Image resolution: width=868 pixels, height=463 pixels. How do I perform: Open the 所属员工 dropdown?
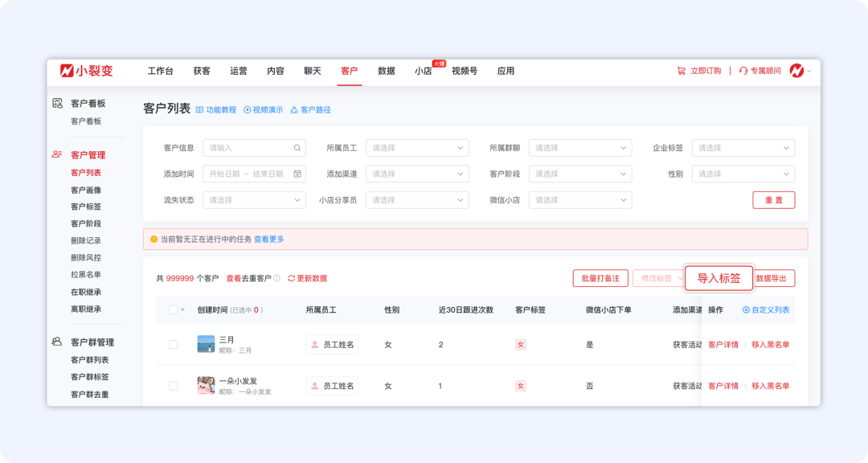pos(416,148)
